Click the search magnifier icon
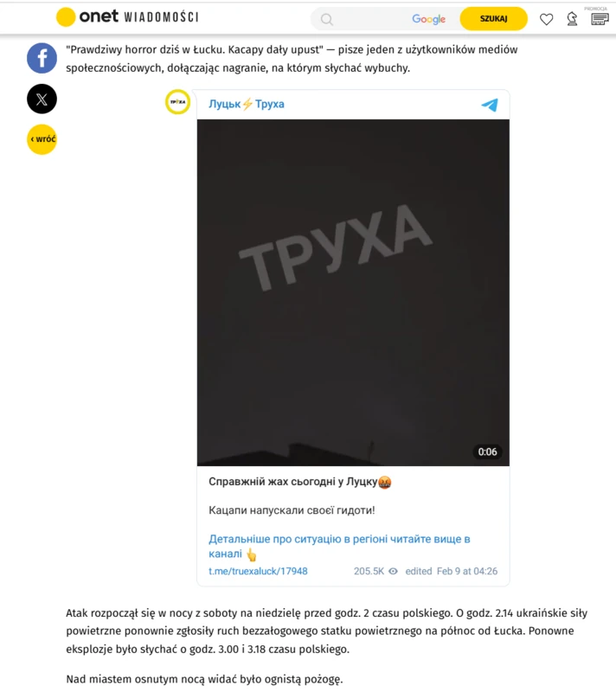 pos(326,19)
